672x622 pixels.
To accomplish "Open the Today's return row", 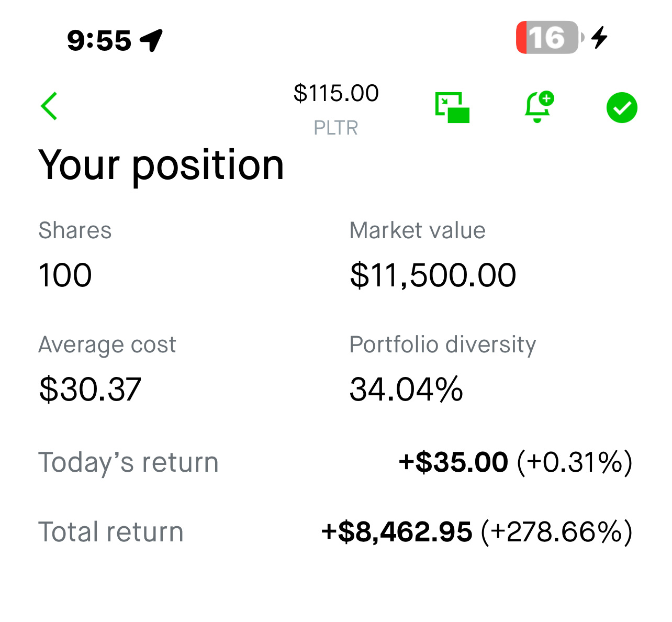I will pos(335,462).
